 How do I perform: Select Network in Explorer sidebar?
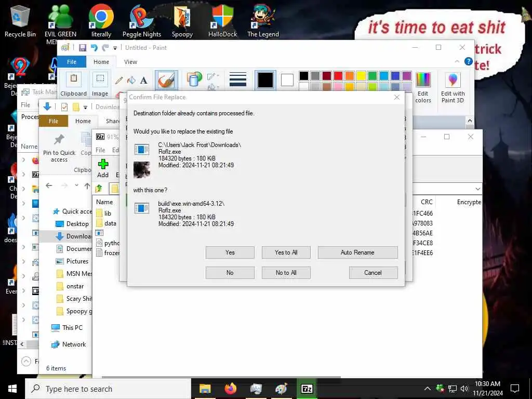69,344
